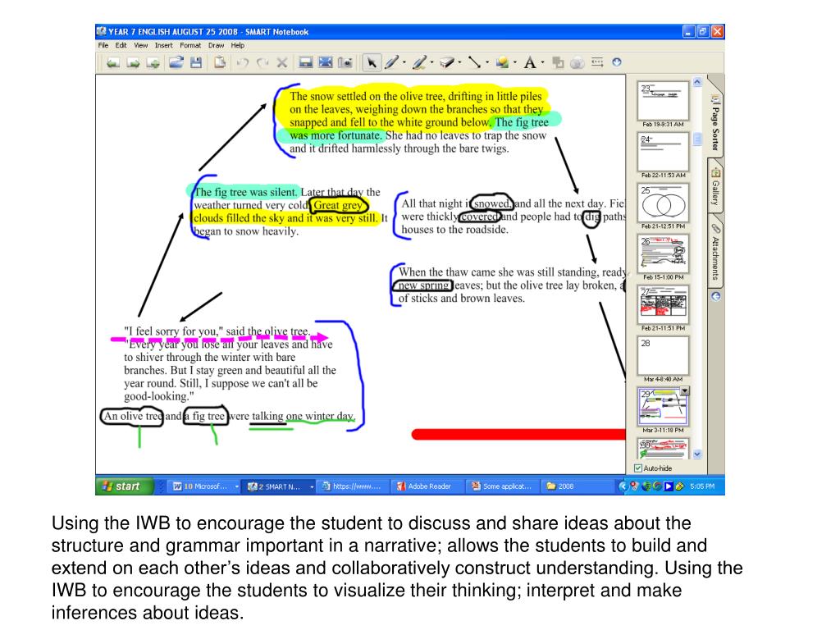Open the Insert menu

pos(164,46)
